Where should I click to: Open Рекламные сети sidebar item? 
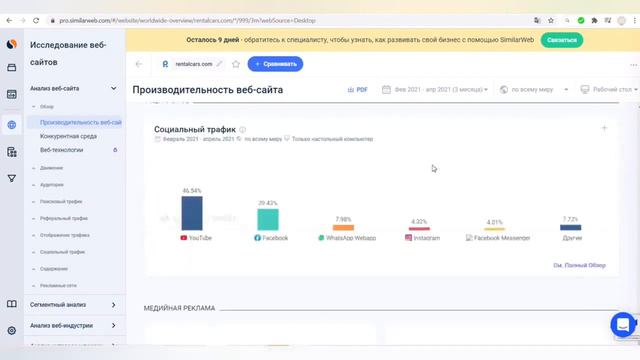point(58,286)
